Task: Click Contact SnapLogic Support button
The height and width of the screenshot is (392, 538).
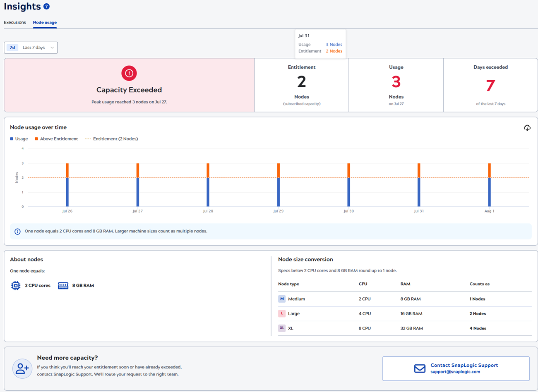Action: (x=456, y=368)
